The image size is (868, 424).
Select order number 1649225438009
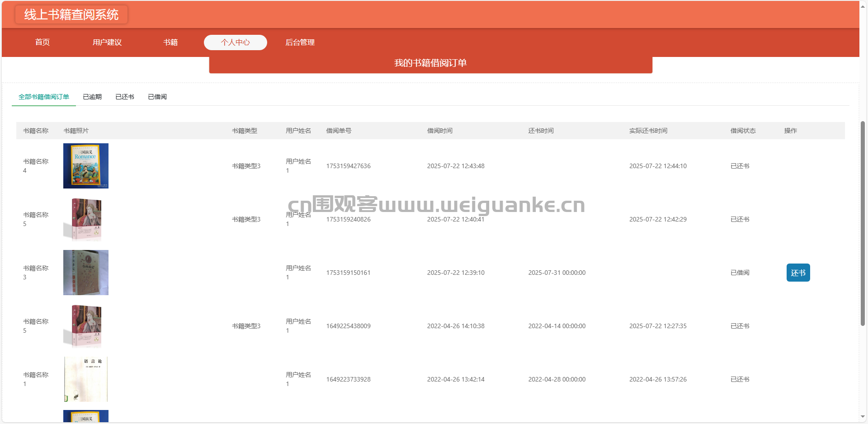(349, 326)
